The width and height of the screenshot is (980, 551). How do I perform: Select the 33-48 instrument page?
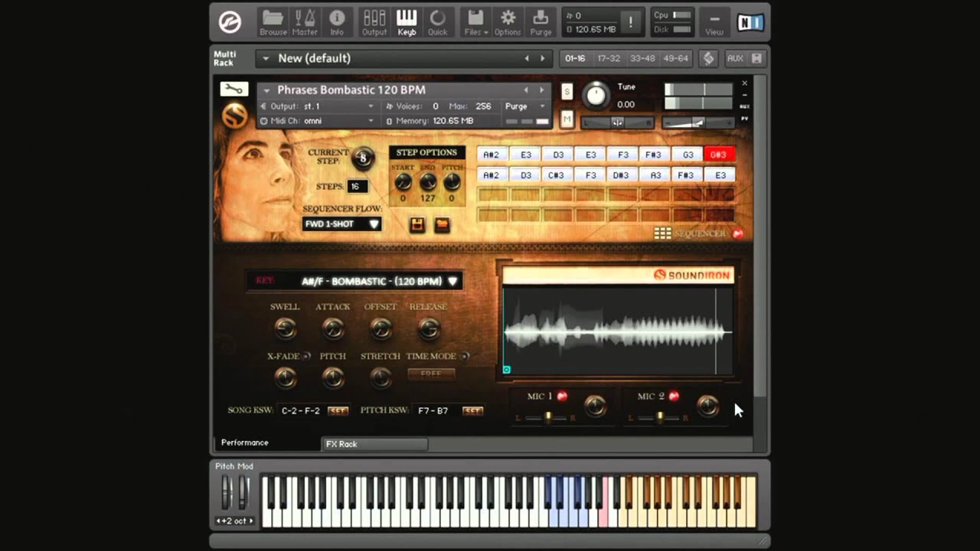[x=642, y=58]
